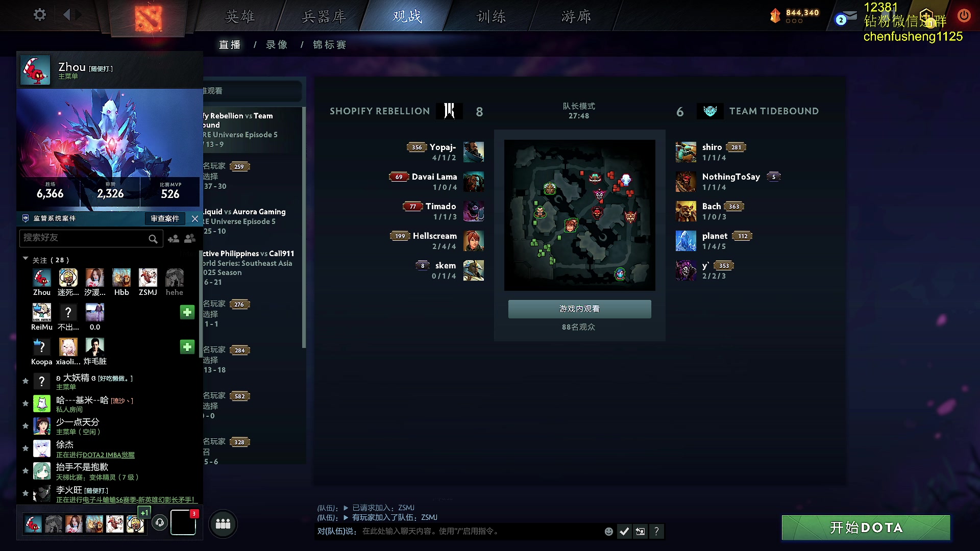The height and width of the screenshot is (551, 980).
Task: Toggle favorite star for 少一点天分
Action: point(26,426)
